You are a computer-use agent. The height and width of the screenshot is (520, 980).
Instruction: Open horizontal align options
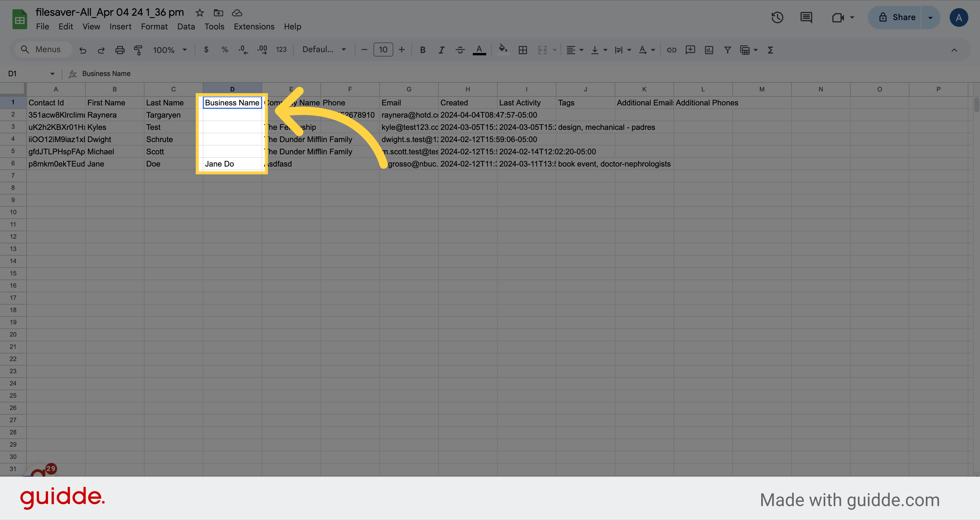click(574, 50)
